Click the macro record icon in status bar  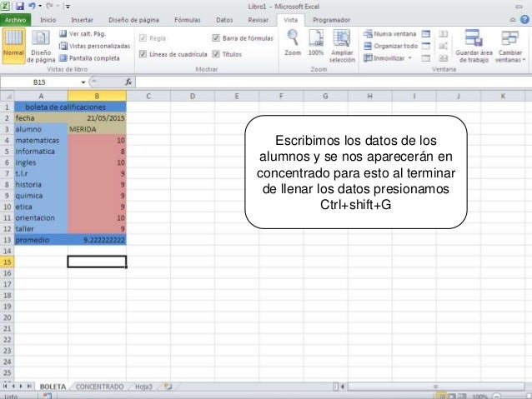point(48,396)
